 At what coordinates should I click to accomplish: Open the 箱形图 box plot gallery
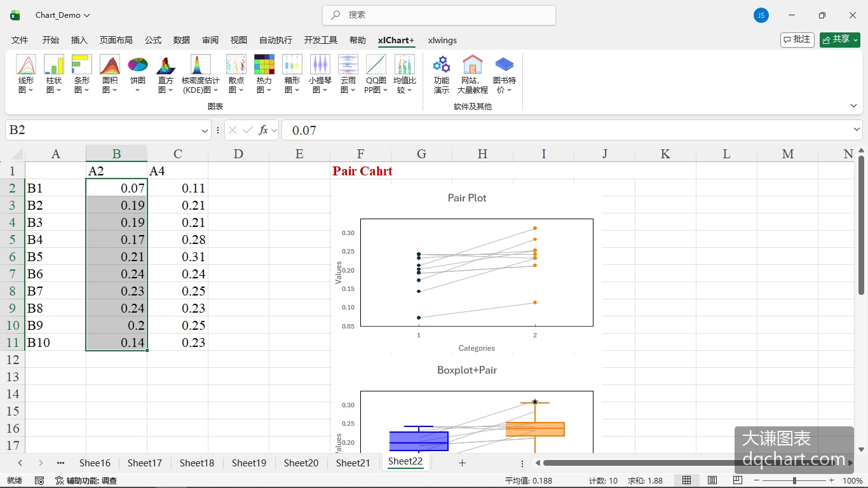pos(292,74)
